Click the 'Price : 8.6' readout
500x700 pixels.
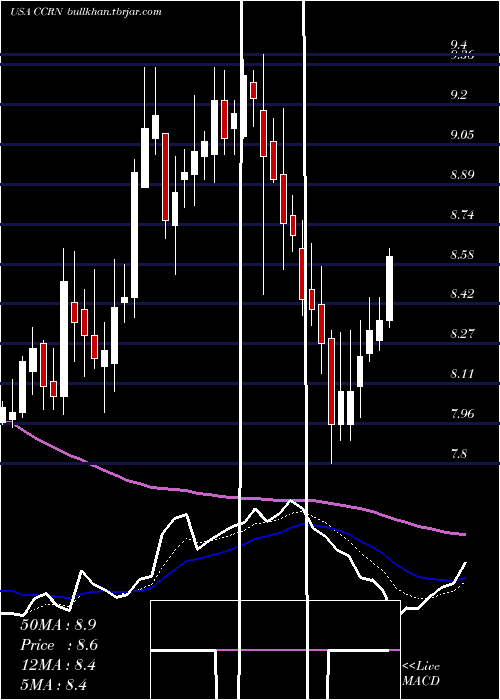[x=59, y=645]
